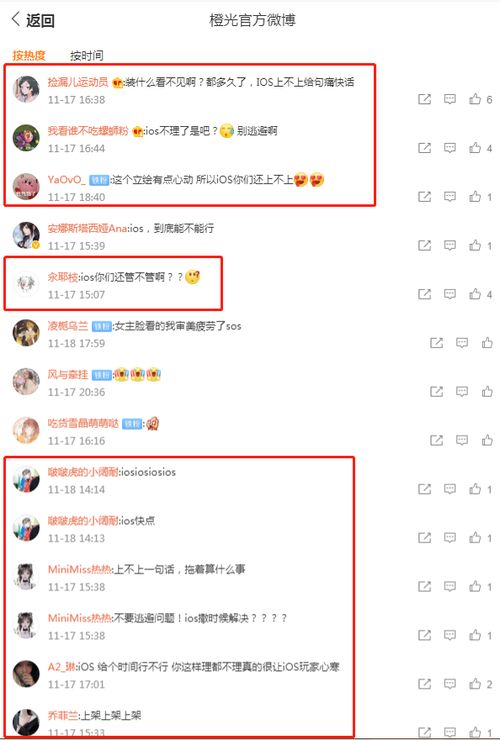Open the username link 安娜斯塔西娅Ana
The height and width of the screenshot is (740, 500).
87,228
